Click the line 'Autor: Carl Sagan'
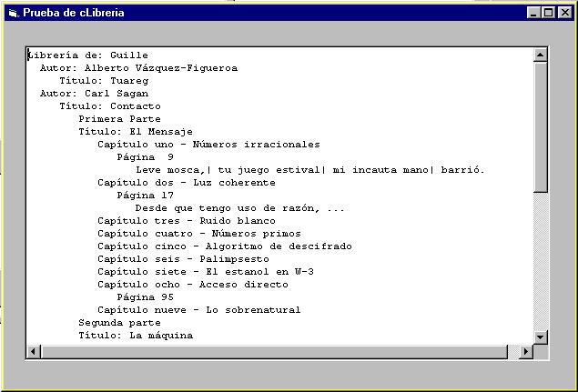The width and height of the screenshot is (578, 392). point(95,94)
